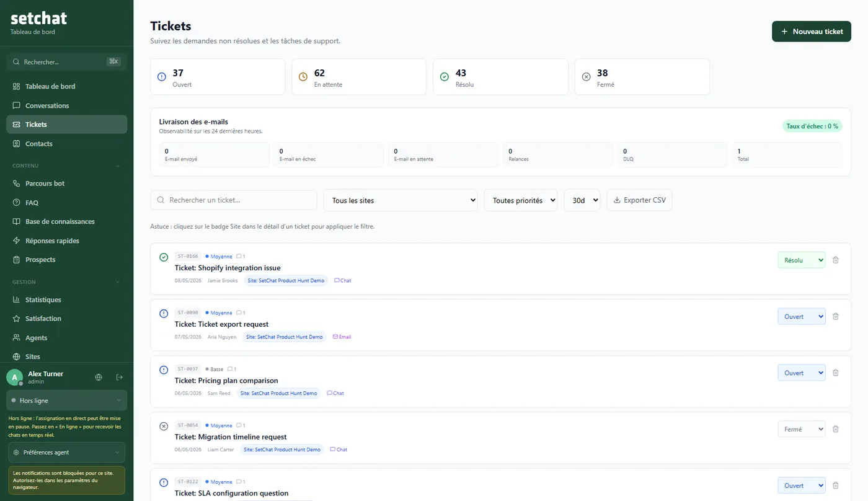The width and height of the screenshot is (868, 501).
Task: Go to Contacts page
Action: [66, 144]
